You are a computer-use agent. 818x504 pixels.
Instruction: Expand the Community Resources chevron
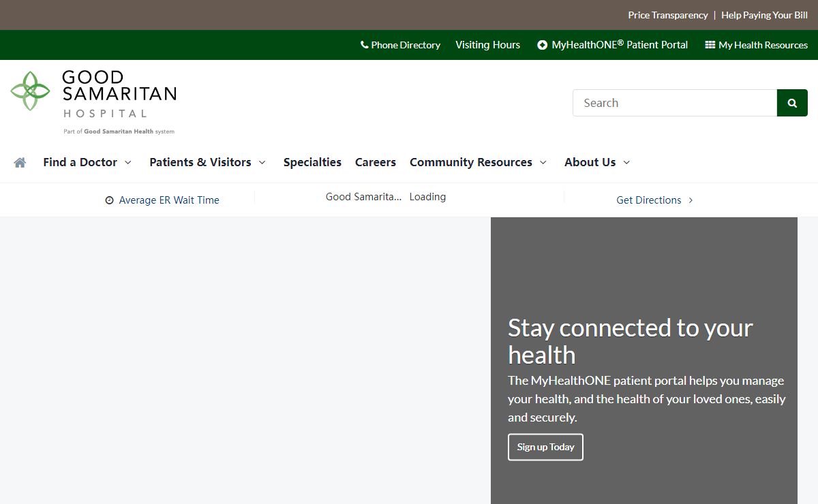coord(543,162)
